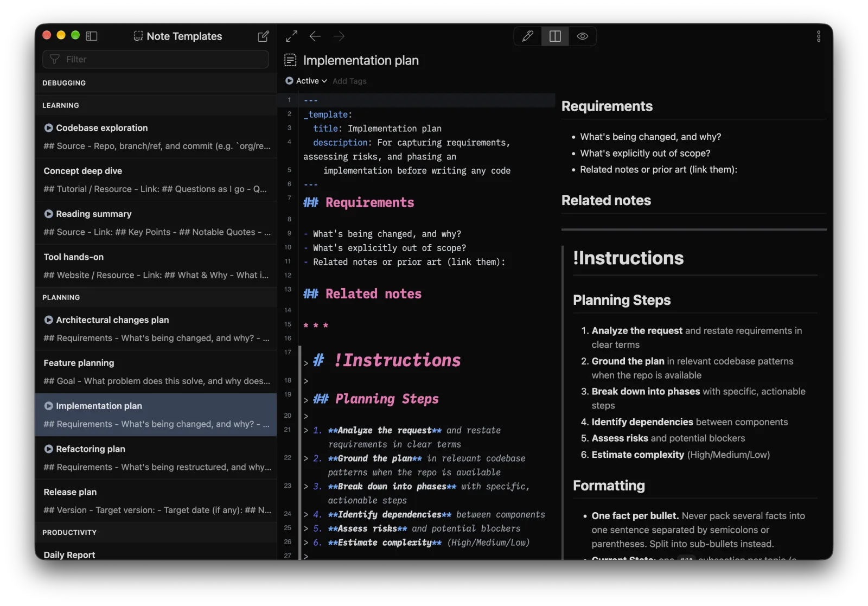Image resolution: width=868 pixels, height=606 pixels.
Task: Switch to split view mode
Action: 555,36
